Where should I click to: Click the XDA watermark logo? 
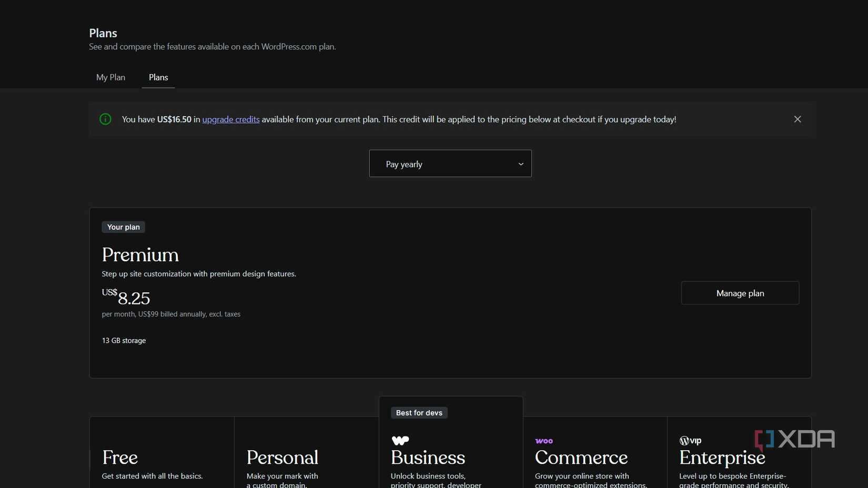793,439
